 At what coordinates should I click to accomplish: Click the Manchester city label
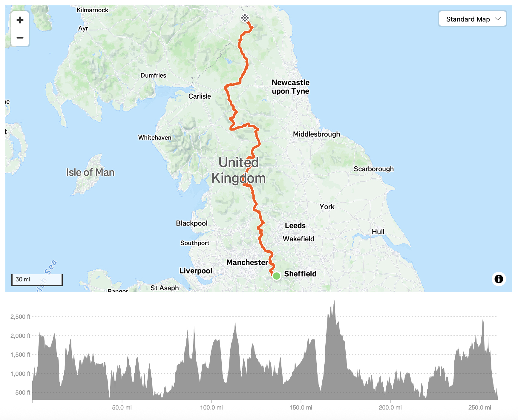point(247,262)
